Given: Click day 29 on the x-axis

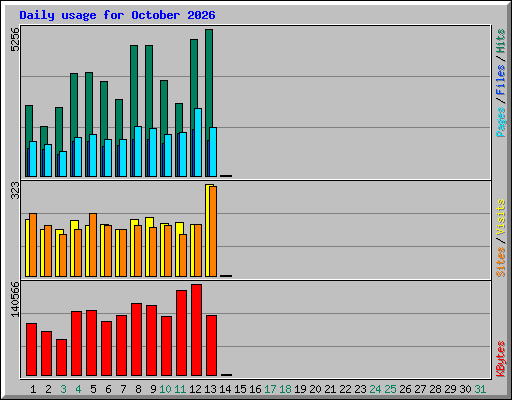Looking at the screenshot, I should point(450,389).
